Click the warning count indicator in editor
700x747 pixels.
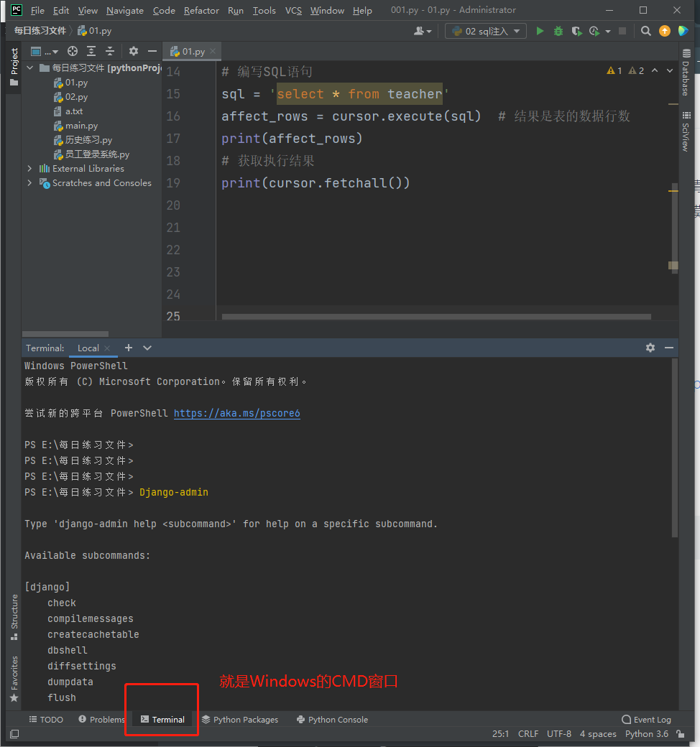pyautogui.click(x=625, y=70)
